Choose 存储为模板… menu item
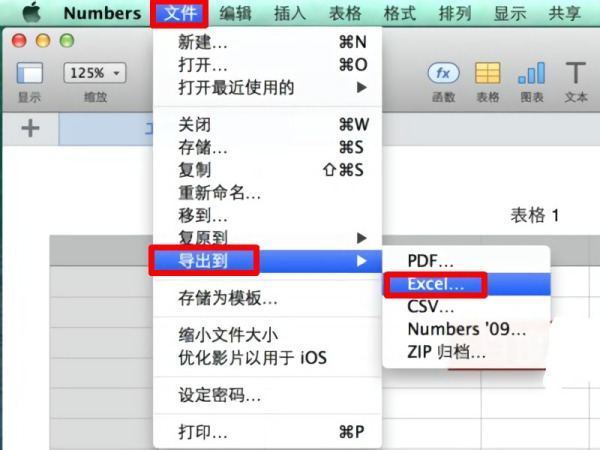The width and height of the screenshot is (600, 450). pyautogui.click(x=267, y=298)
